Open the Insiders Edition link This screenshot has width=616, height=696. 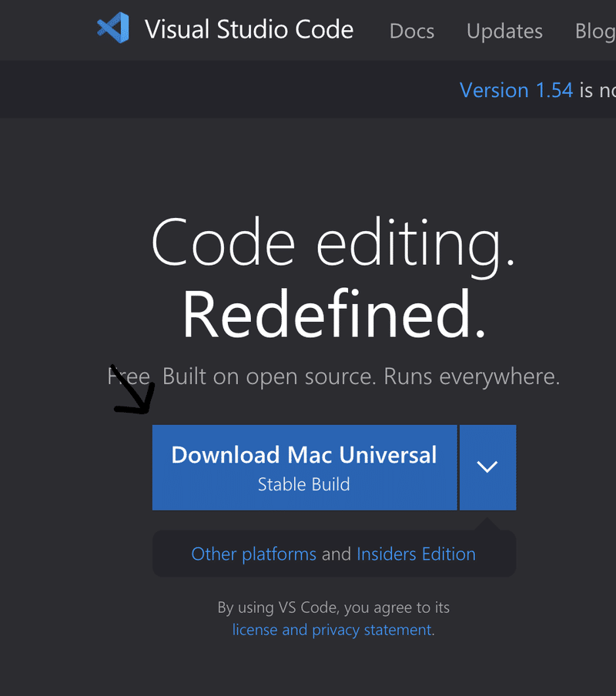tap(416, 554)
